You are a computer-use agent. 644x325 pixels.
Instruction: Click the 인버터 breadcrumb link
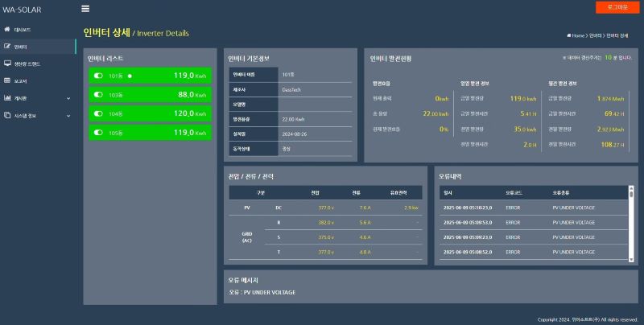pyautogui.click(x=595, y=36)
